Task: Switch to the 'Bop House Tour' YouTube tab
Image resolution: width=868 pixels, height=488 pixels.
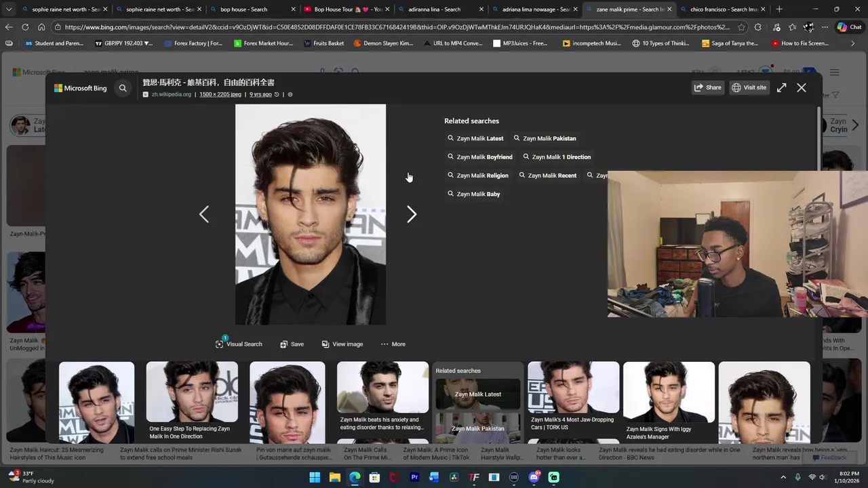Action: 347,9
